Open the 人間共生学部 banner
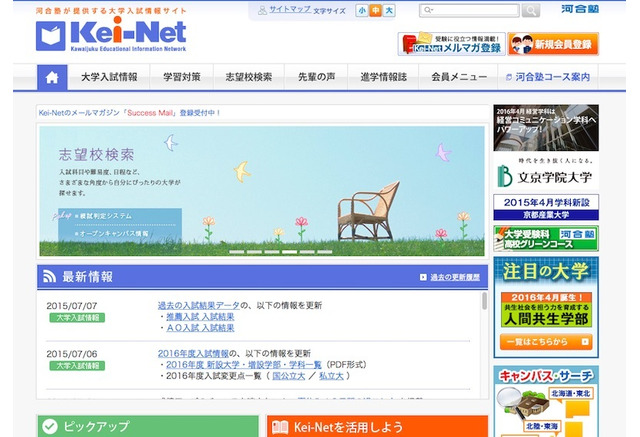640x437 pixels. click(546, 310)
